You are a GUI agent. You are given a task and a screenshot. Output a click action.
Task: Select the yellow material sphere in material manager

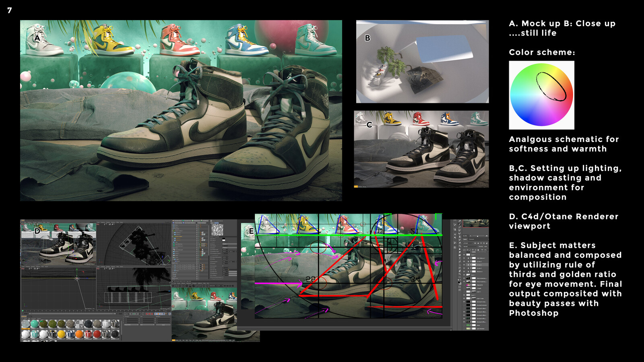click(61, 334)
